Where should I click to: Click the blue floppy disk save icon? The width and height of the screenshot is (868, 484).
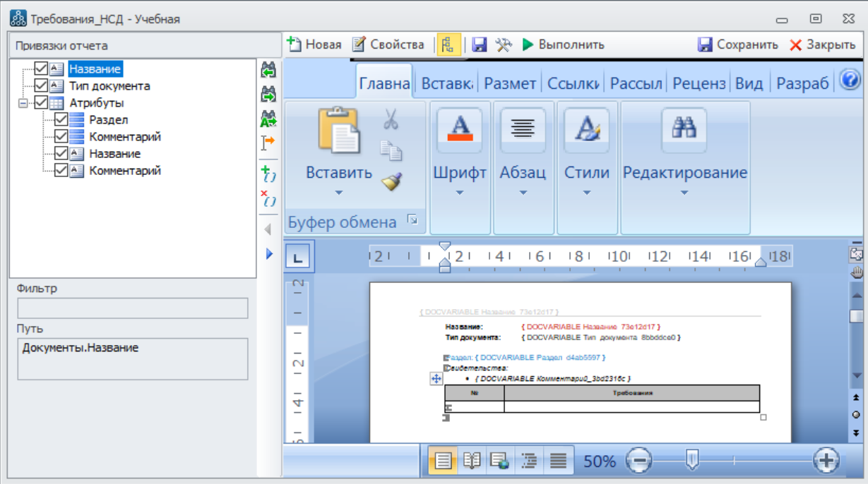[480, 44]
